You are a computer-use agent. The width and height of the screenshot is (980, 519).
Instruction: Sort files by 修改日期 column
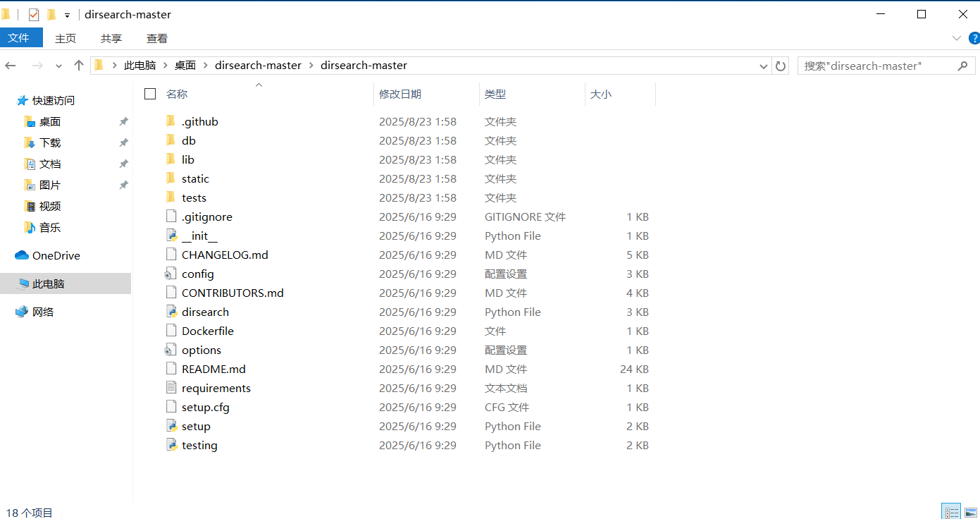point(400,93)
